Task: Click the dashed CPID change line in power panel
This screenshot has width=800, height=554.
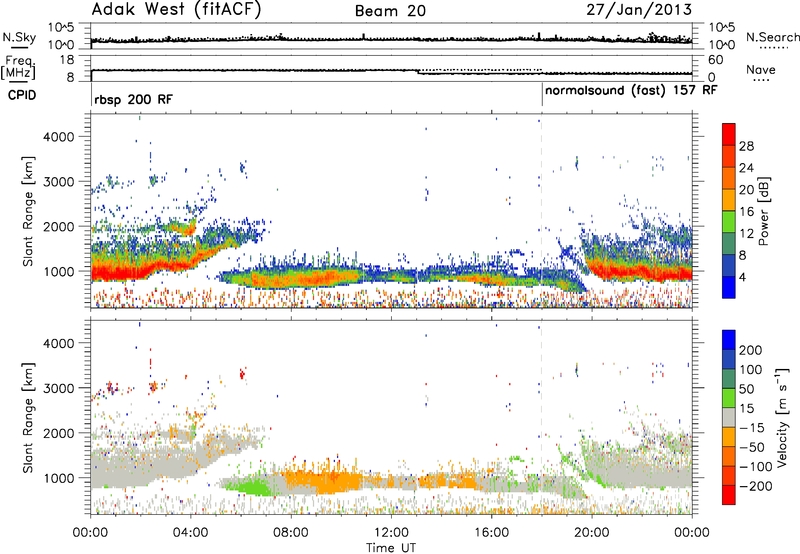Action: pos(541,211)
